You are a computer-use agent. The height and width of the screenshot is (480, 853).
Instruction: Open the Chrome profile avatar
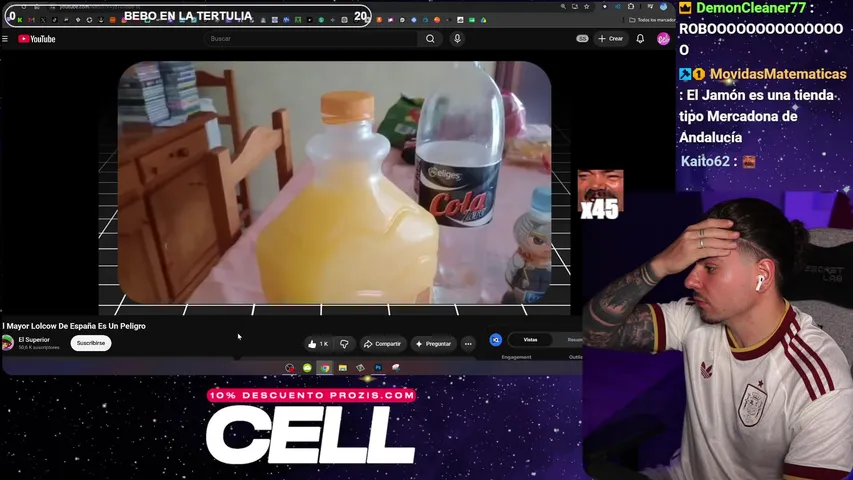(x=663, y=7)
